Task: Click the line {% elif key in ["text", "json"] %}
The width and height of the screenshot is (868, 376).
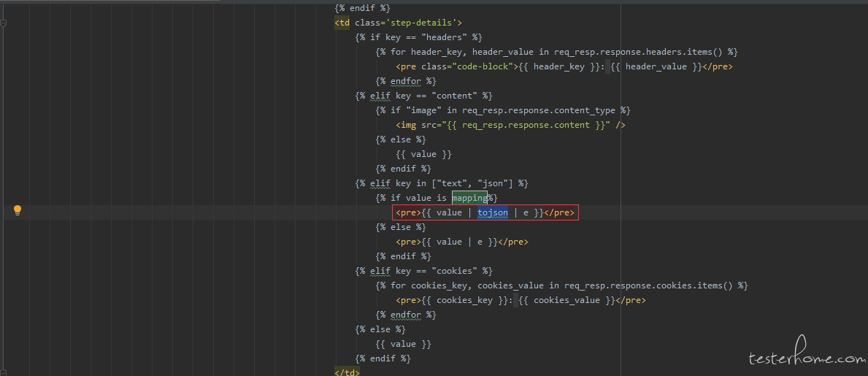Action: pos(442,183)
